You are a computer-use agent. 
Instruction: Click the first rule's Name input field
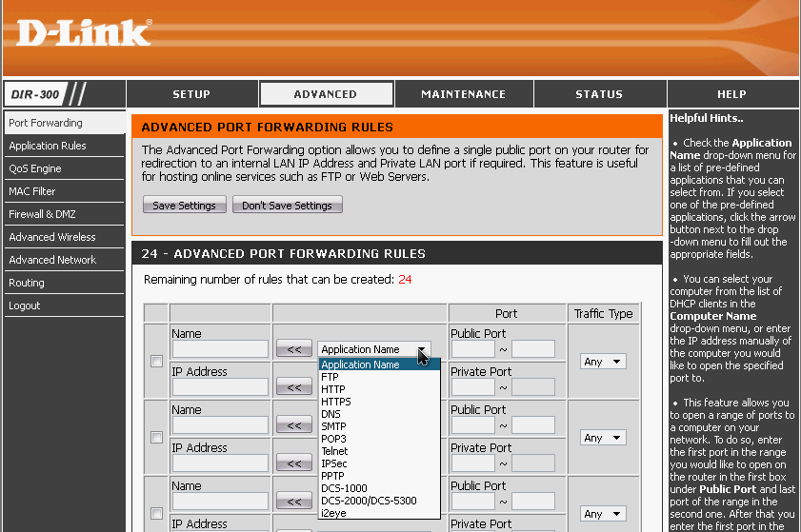point(219,349)
